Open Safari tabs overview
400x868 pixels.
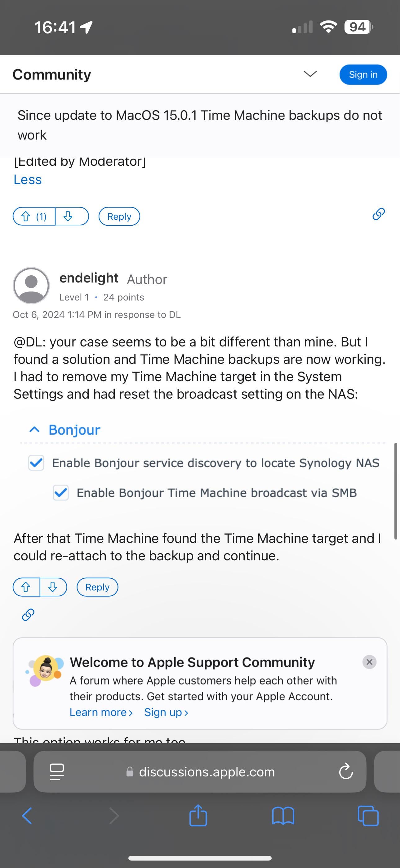click(368, 816)
